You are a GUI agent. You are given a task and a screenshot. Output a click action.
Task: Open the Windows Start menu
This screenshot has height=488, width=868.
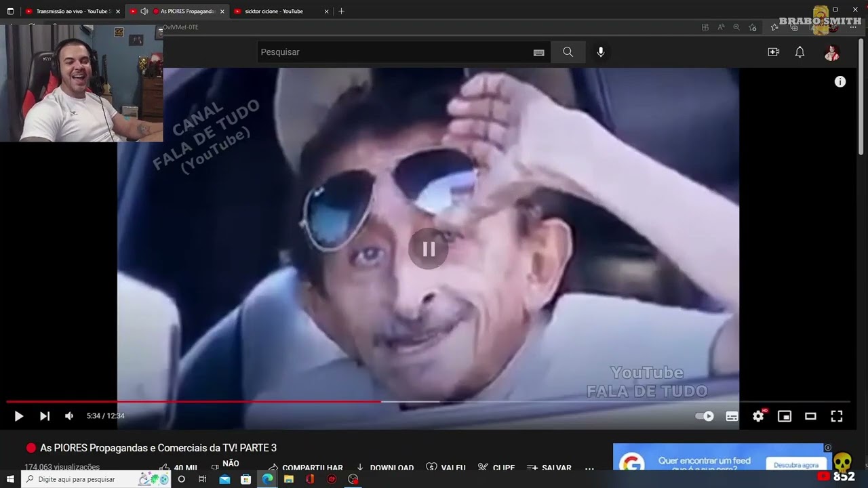point(10,479)
